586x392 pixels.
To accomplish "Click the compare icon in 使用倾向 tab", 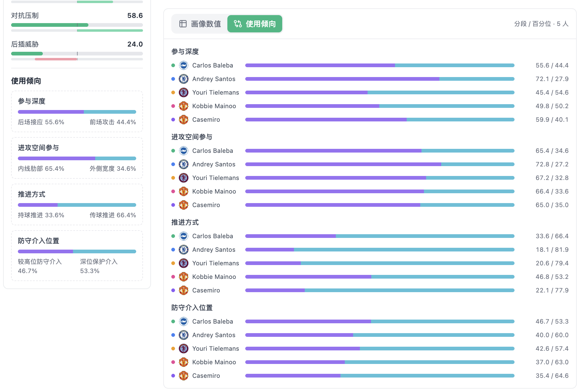I will 238,24.
